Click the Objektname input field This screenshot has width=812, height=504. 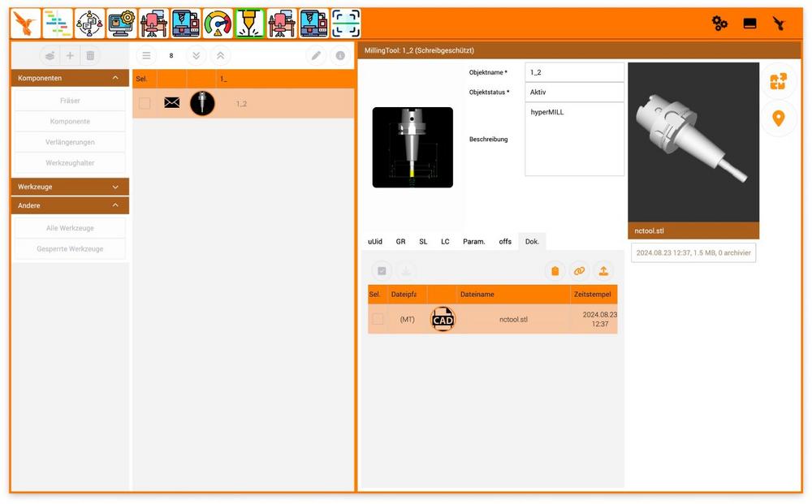tap(574, 72)
